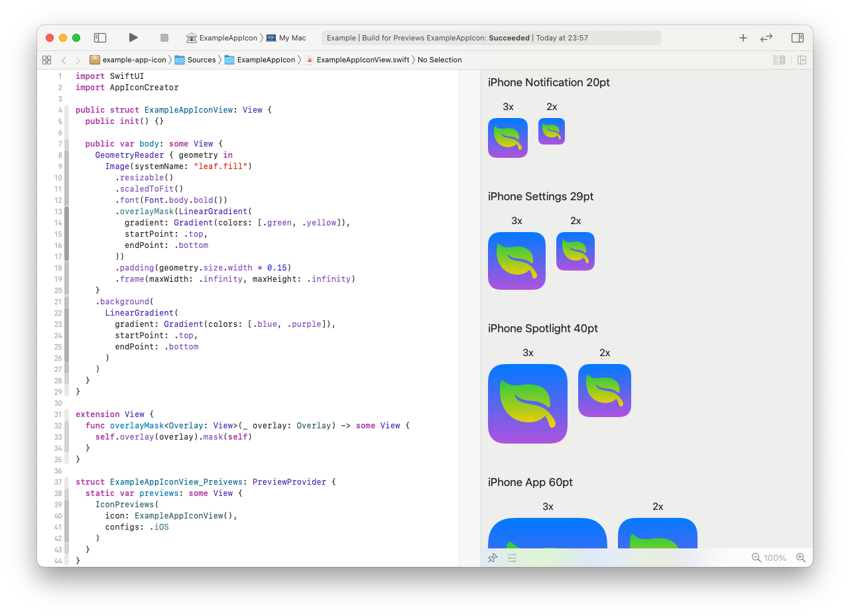The width and height of the screenshot is (850, 616).
Task: Go back in editor history
Action: [x=64, y=60]
